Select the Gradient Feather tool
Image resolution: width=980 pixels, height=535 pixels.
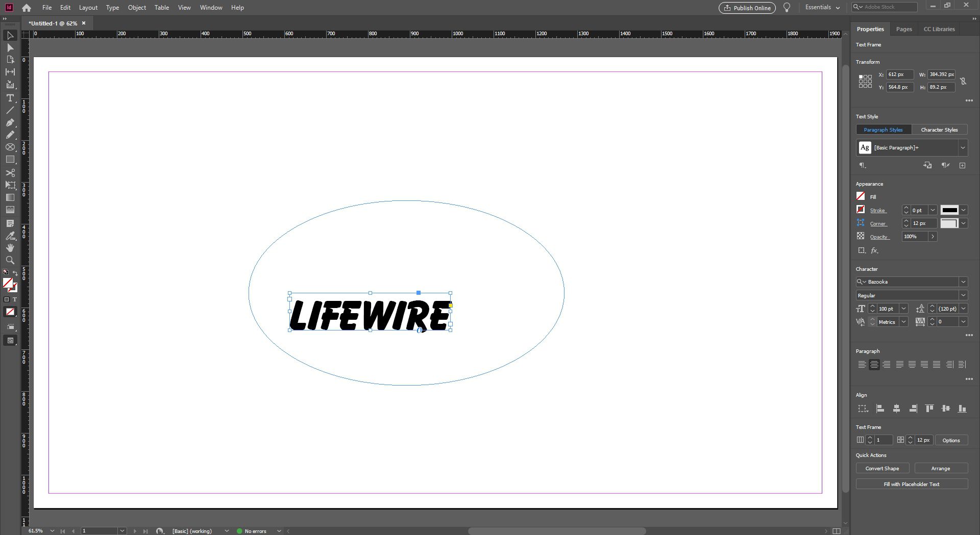(10, 210)
